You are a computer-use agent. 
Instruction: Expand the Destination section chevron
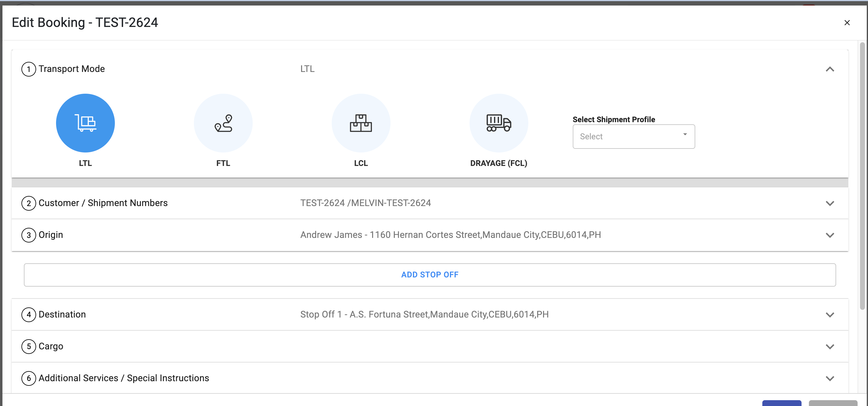tap(830, 315)
